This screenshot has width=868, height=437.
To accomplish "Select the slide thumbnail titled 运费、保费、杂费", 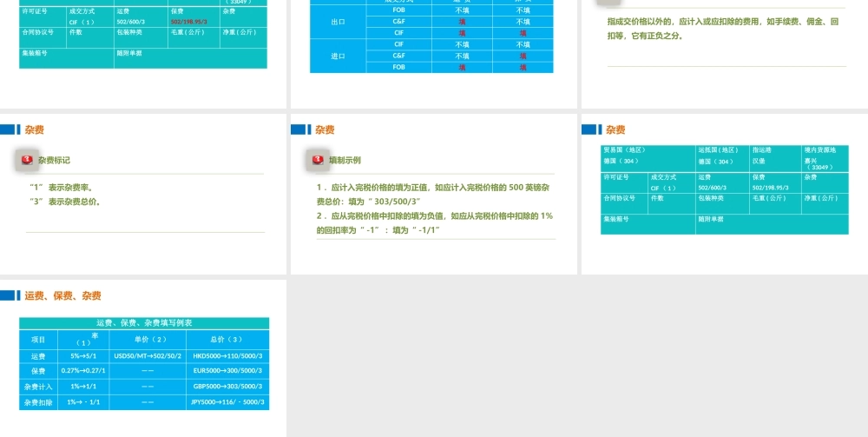I will (x=143, y=358).
